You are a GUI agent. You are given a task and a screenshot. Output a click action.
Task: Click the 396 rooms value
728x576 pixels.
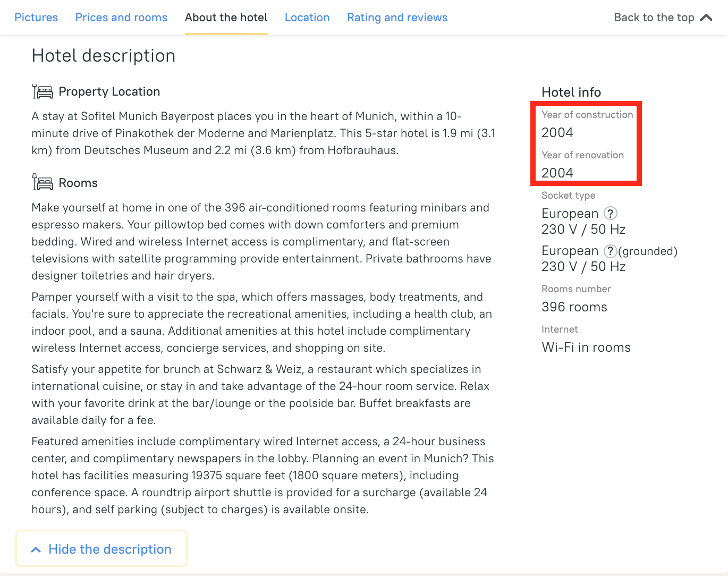click(574, 307)
